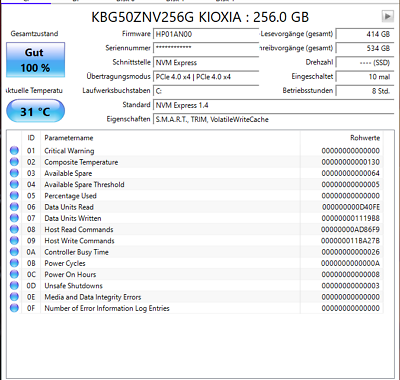Viewport: 400px width, 380px height.
Task: Select the Composite Temperature parameter name
Action: [x=81, y=162]
